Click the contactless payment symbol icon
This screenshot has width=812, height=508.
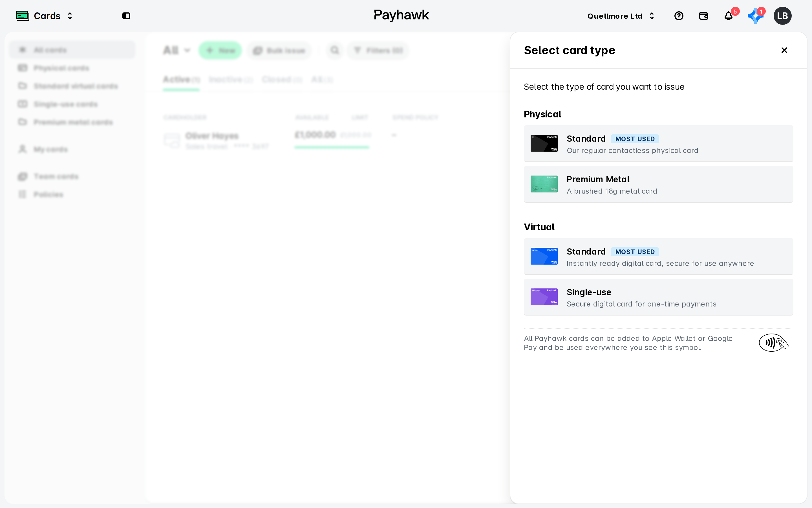tap(774, 343)
